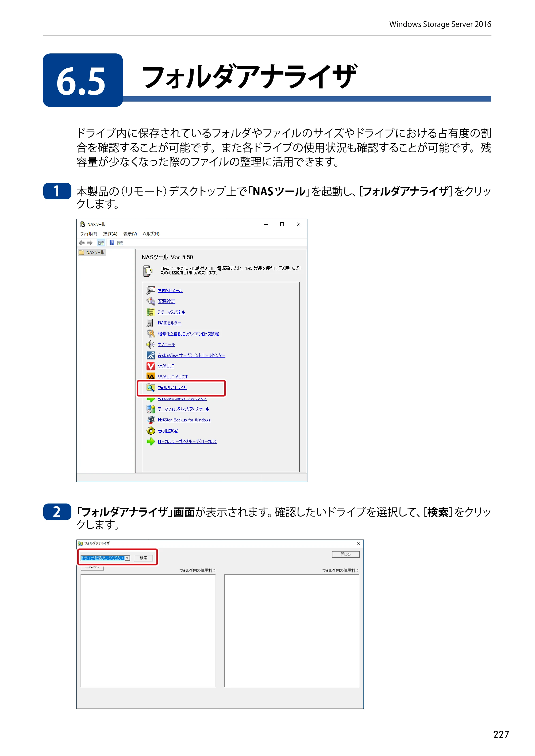This screenshot has width=535, height=756.
Task: Open the お知らせメール link
Action: tap(170, 290)
